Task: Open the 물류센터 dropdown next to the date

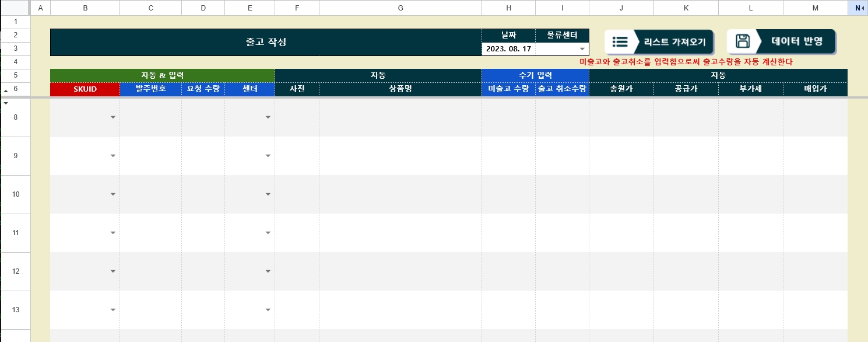Action: [x=582, y=48]
